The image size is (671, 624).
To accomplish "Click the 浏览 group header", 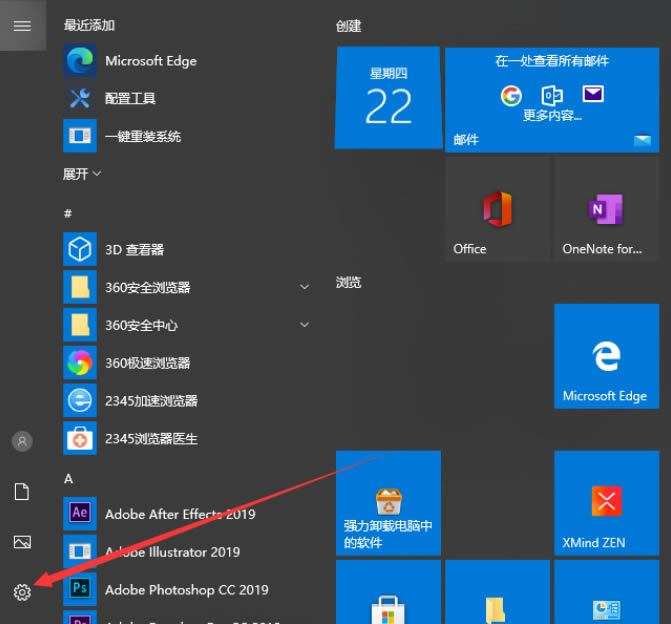I will 348,282.
